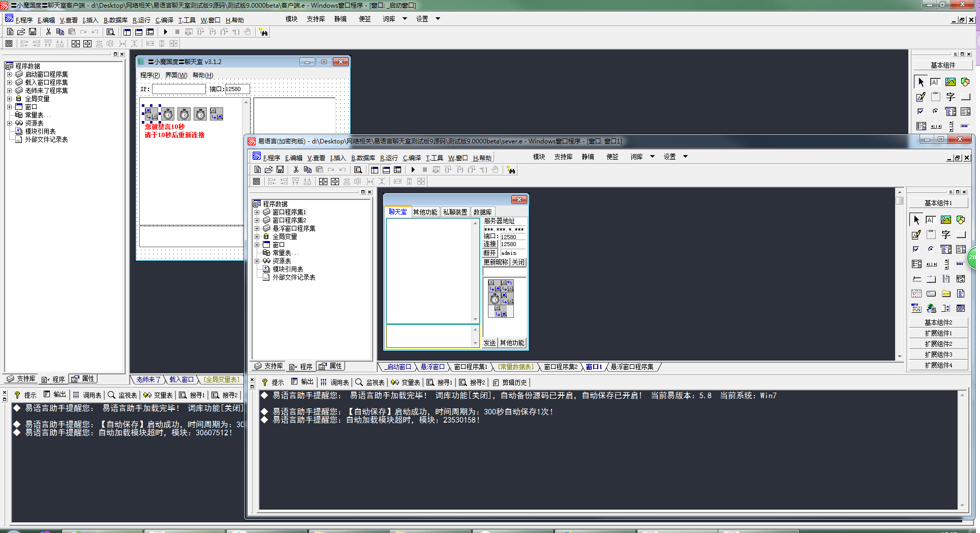
Task: Click the IP input field in client form
Action: pos(178,90)
